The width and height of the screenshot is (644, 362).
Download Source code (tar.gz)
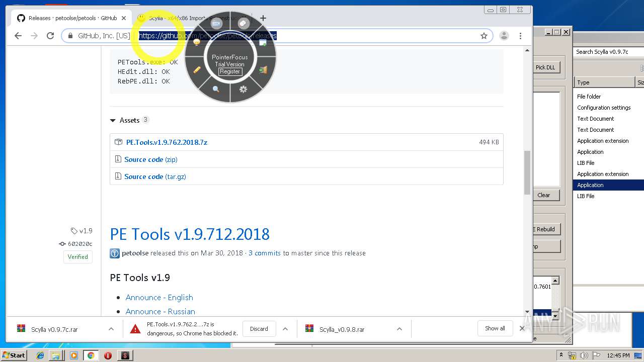click(x=155, y=176)
